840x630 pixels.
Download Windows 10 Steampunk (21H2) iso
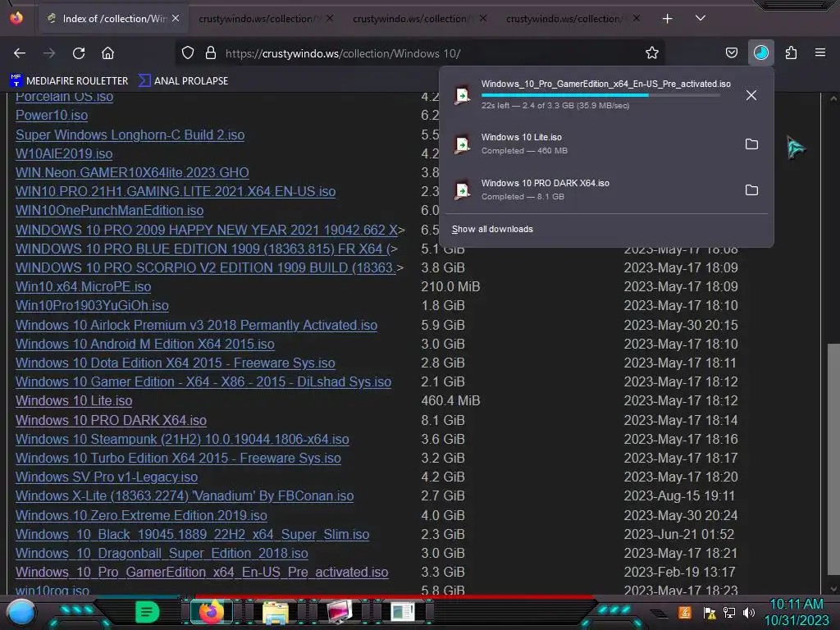click(182, 440)
